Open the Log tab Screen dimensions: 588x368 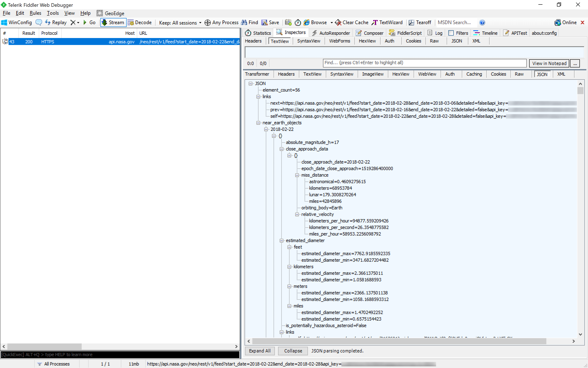point(435,33)
